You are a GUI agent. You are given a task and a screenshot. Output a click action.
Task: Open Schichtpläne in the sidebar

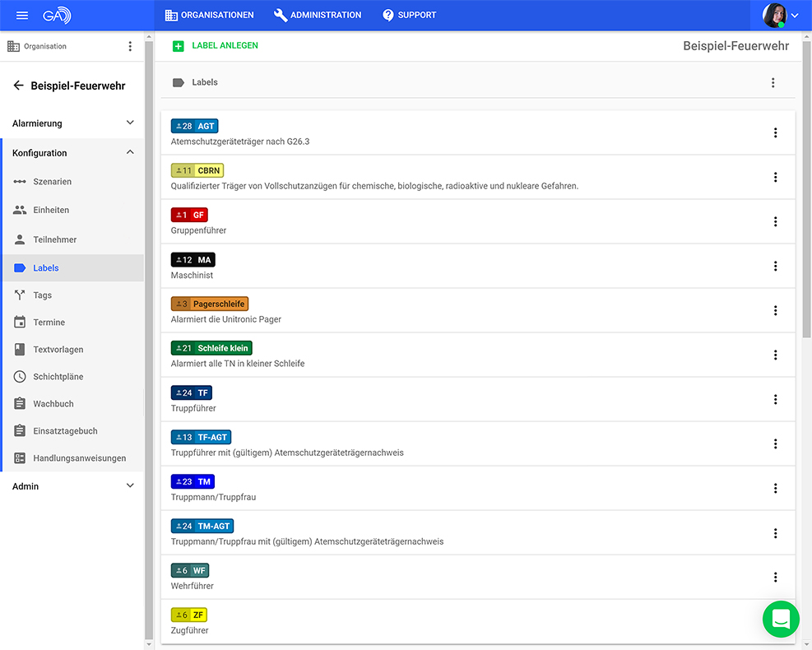pos(58,377)
